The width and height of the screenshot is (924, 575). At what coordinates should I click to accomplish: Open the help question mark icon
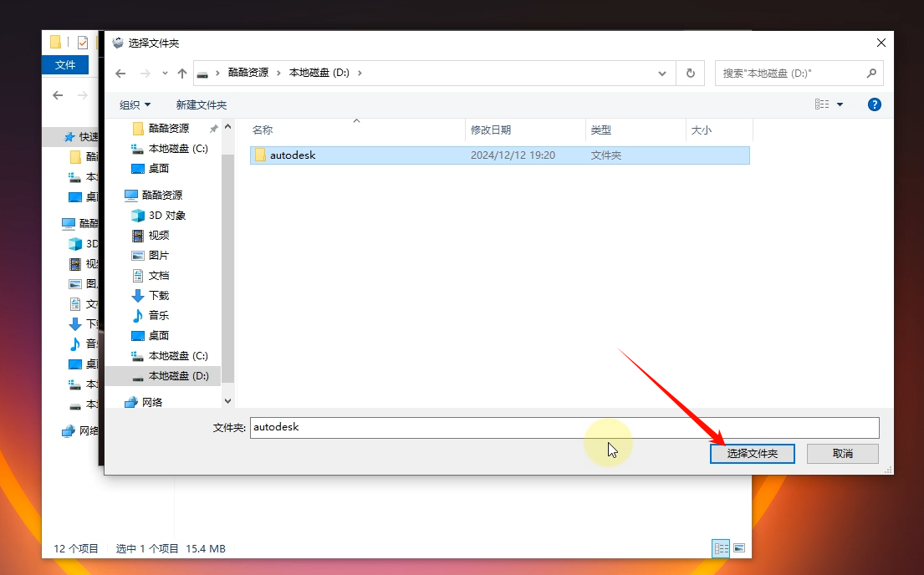click(x=875, y=104)
